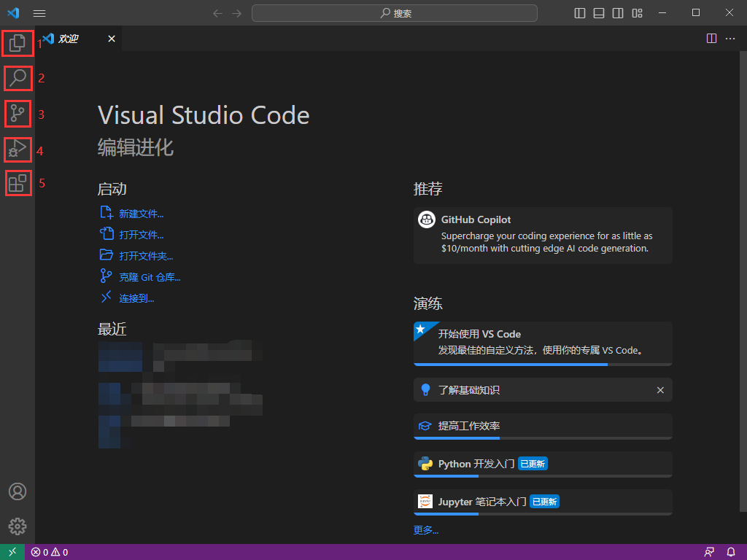Open the hamburger application menu
Viewport: 747px width, 560px height.
[x=39, y=13]
